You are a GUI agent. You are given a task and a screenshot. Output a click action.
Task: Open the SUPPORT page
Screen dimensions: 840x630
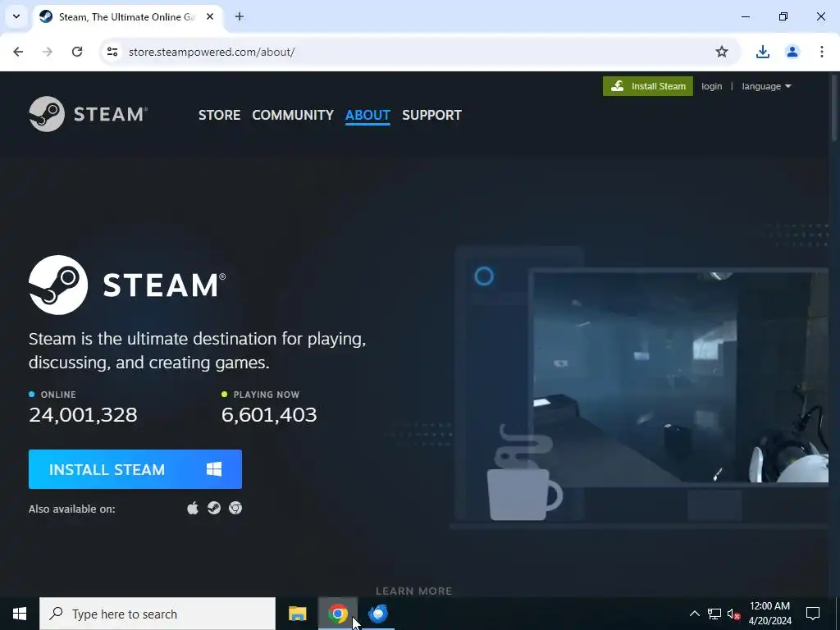pyautogui.click(x=431, y=115)
